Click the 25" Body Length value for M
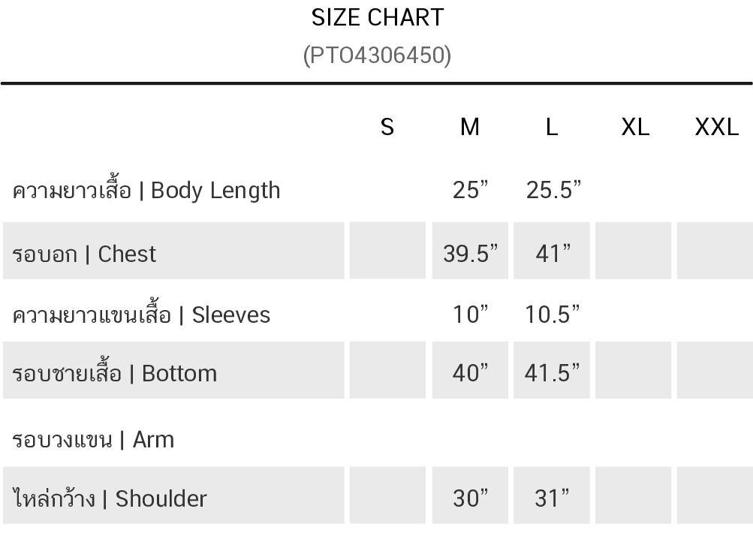 tap(470, 190)
